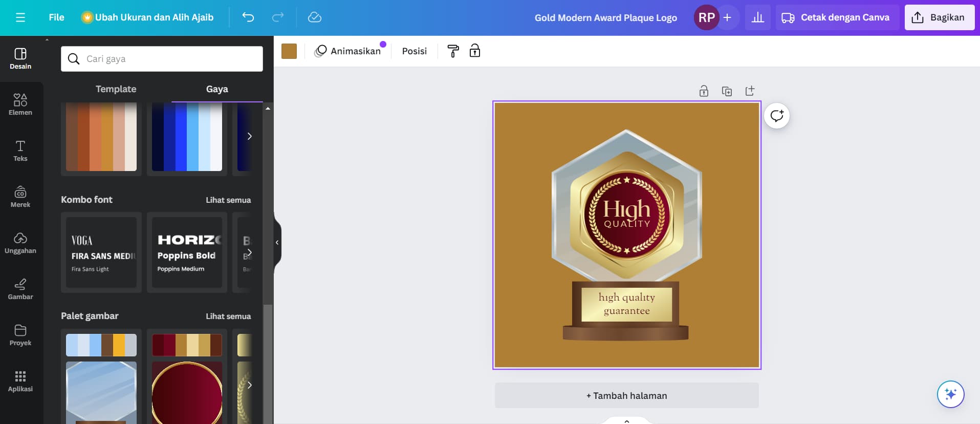Open the Teks sidebar tool
Viewport: 980px width, 424px height.
(x=20, y=151)
